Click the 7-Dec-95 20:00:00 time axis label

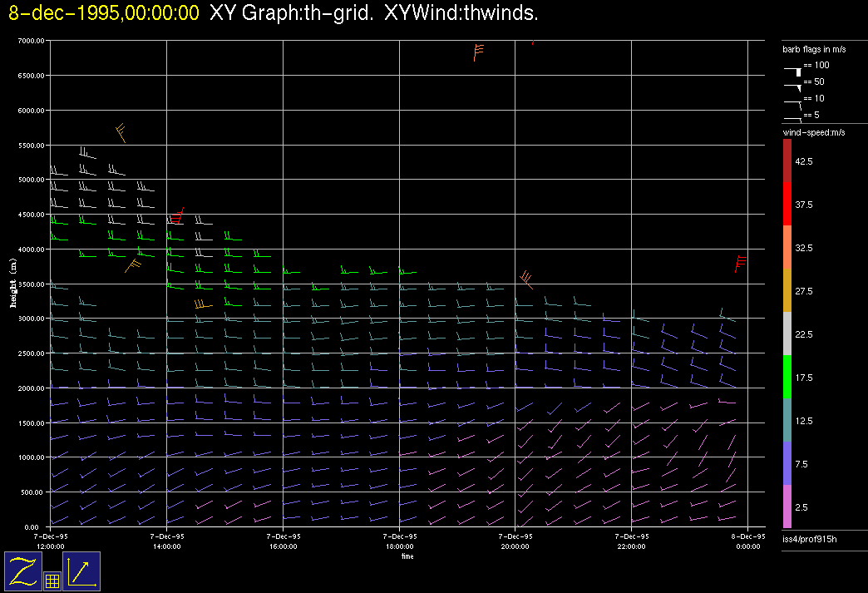click(x=515, y=541)
